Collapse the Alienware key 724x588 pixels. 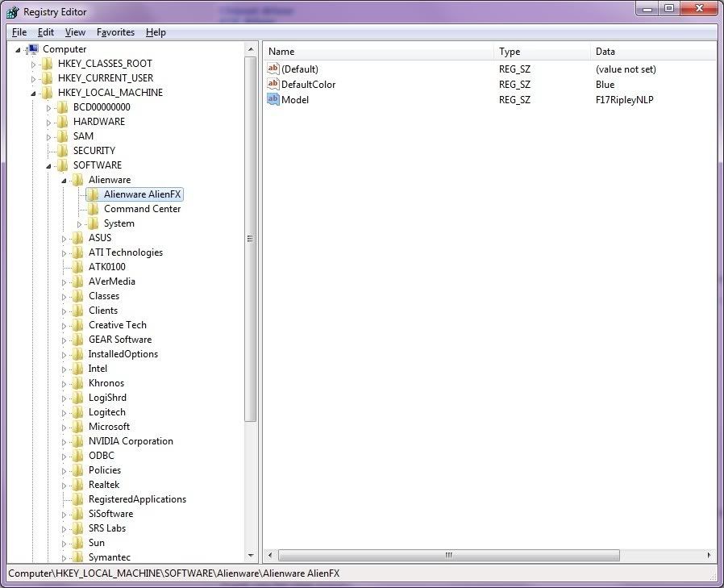point(64,181)
